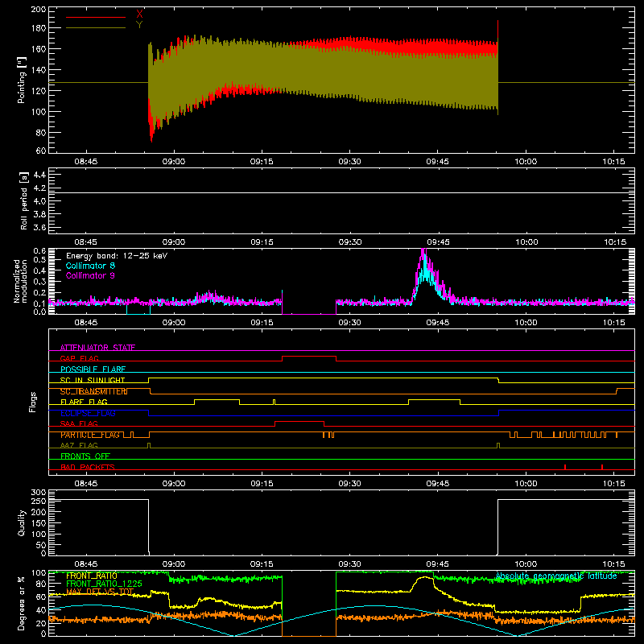Click the 60 tick on Pointing axis
Screen dimensions: 644x644
[41, 151]
